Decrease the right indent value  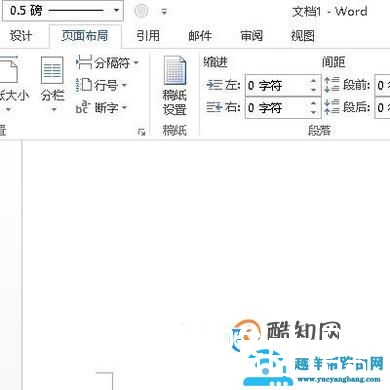click(313, 112)
